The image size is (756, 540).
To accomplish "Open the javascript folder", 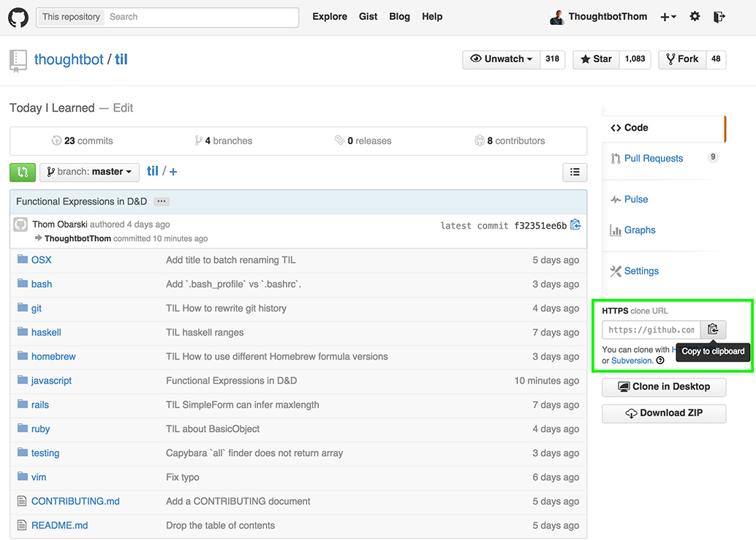I will [x=51, y=381].
